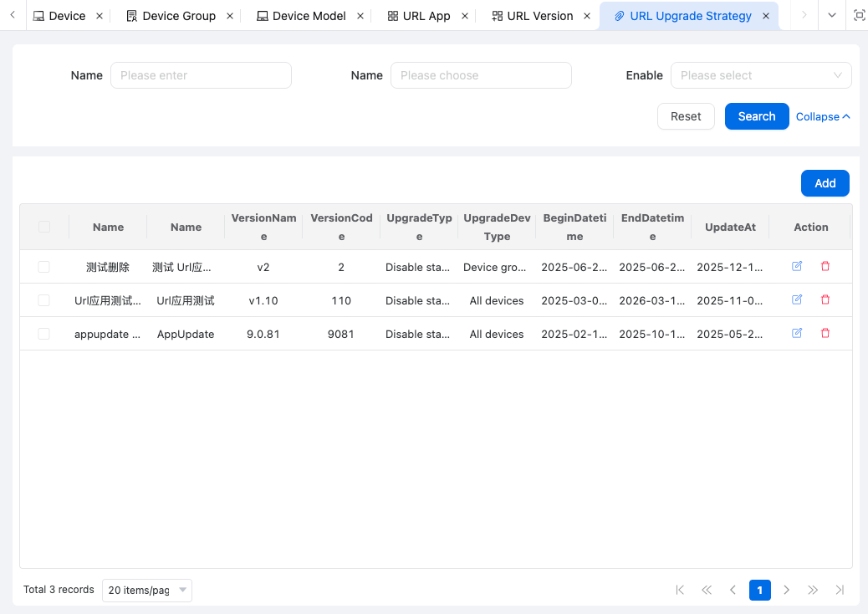Edit the 测试删除 strategy row
The width and height of the screenshot is (868, 614).
pos(797,266)
